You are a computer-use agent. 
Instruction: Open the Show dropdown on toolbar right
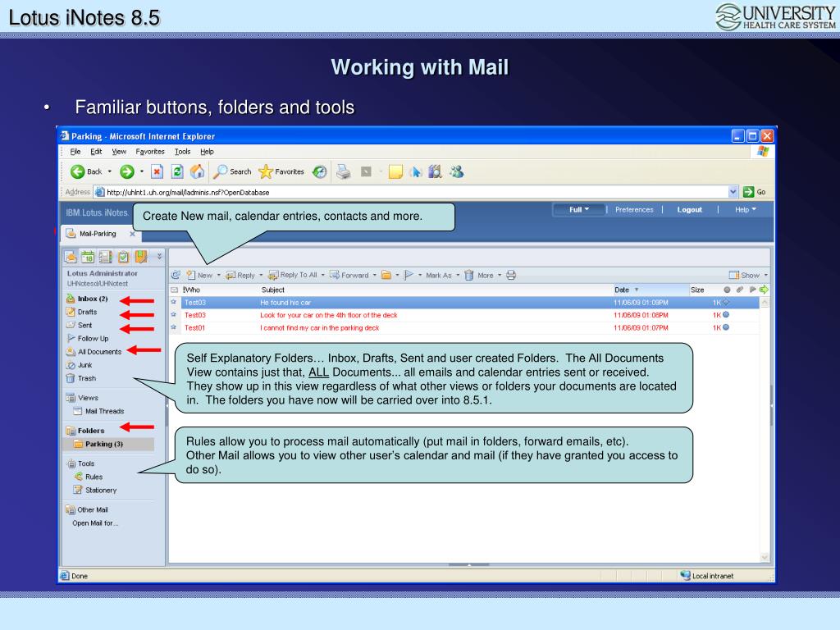point(748,275)
